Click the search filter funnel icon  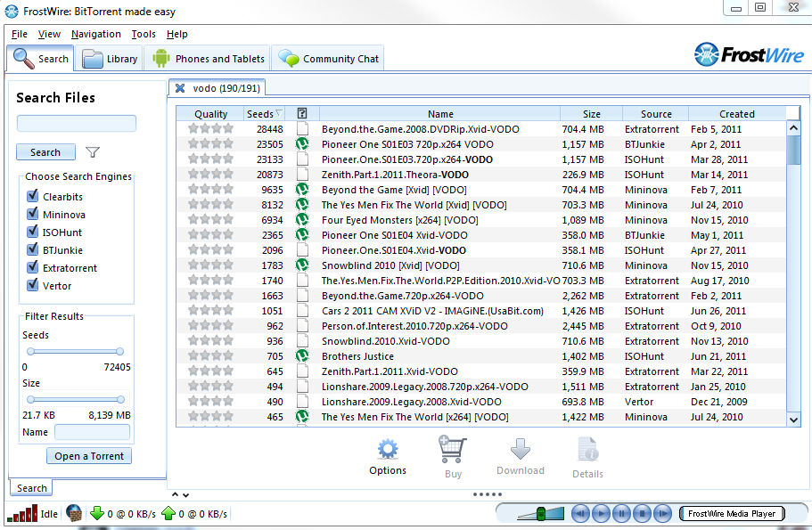93,152
